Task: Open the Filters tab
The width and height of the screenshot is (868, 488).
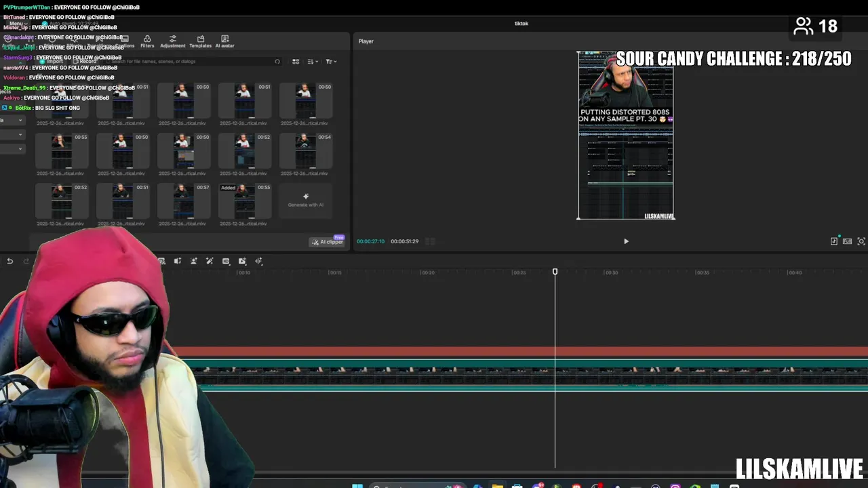Action: 147,41
